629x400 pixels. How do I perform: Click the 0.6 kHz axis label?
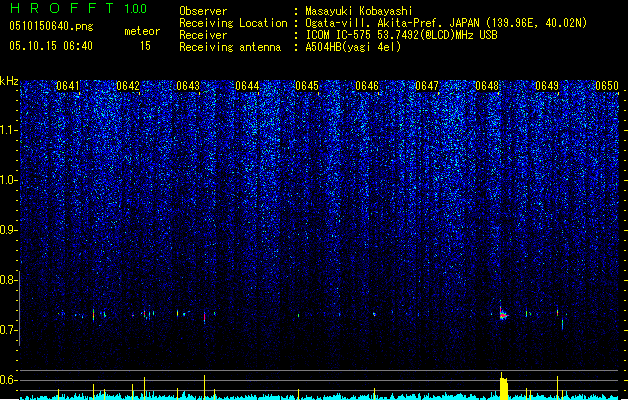(x=8, y=380)
